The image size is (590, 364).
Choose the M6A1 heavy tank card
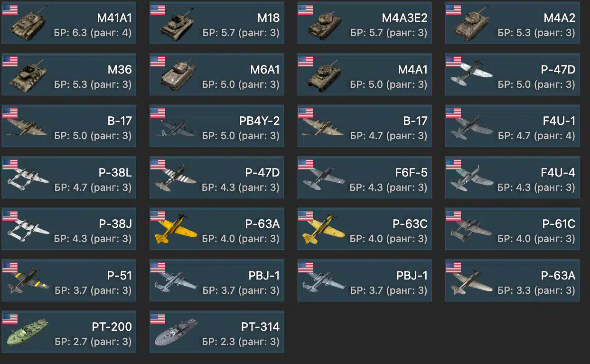pos(217,75)
